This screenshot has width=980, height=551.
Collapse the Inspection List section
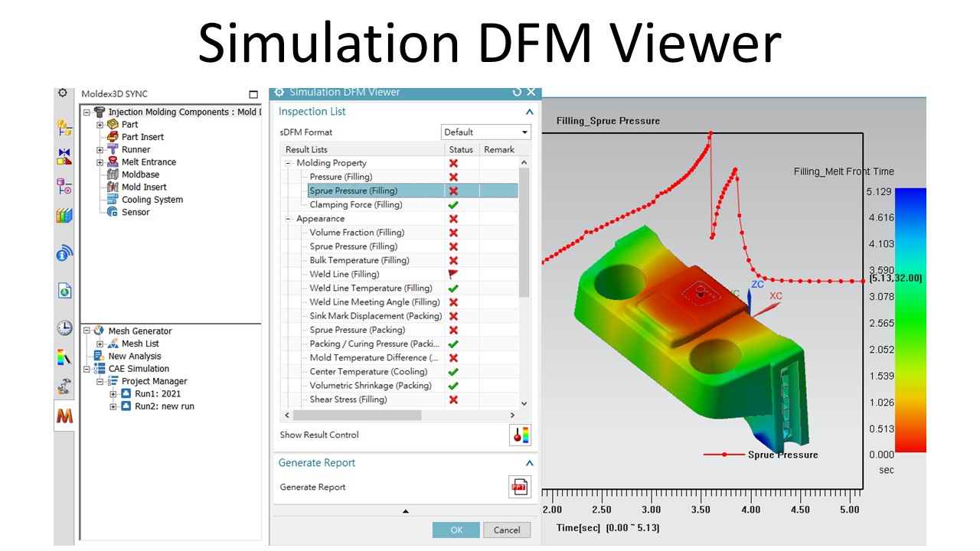pos(529,112)
